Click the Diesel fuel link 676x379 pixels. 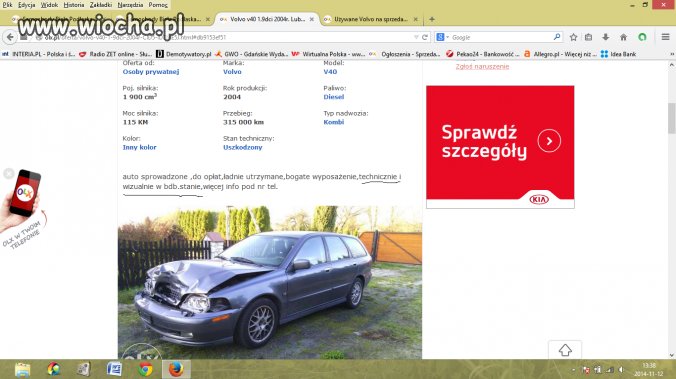(334, 97)
